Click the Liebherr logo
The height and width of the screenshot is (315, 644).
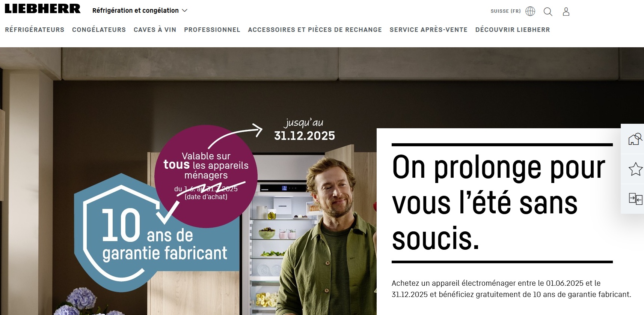point(42,9)
